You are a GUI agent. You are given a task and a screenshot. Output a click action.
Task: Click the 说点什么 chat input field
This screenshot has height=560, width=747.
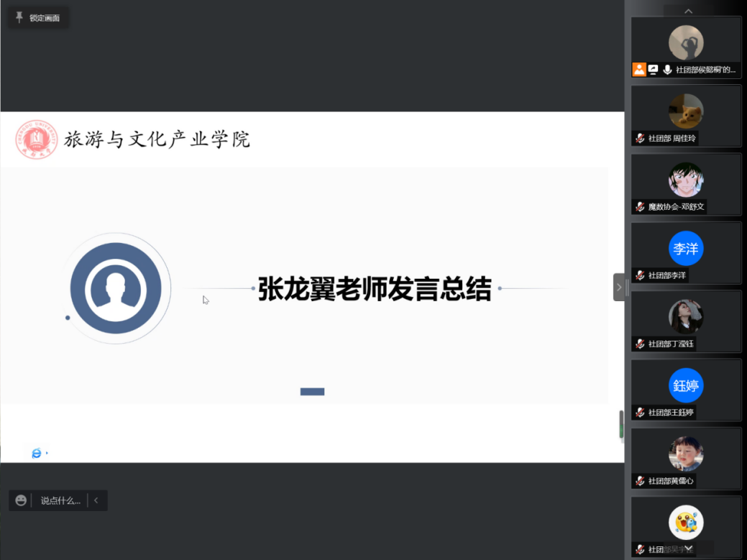pyautogui.click(x=60, y=500)
